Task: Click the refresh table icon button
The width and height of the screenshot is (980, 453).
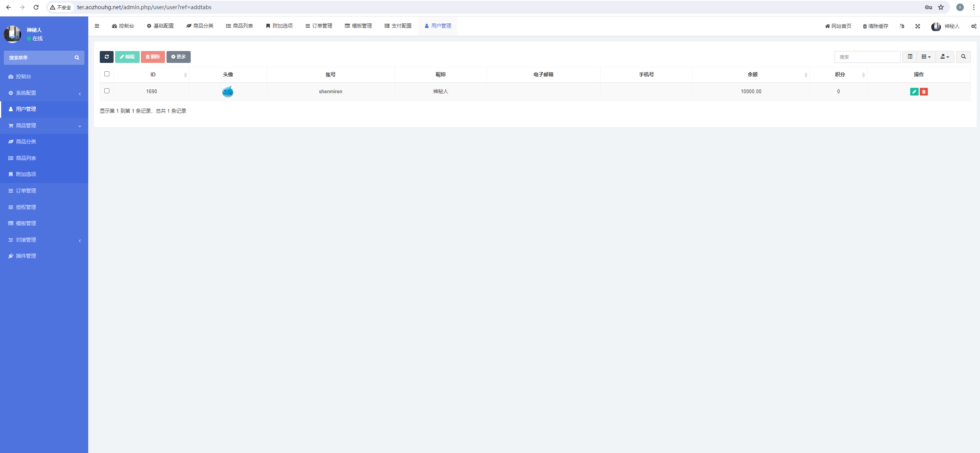Action: pos(106,57)
